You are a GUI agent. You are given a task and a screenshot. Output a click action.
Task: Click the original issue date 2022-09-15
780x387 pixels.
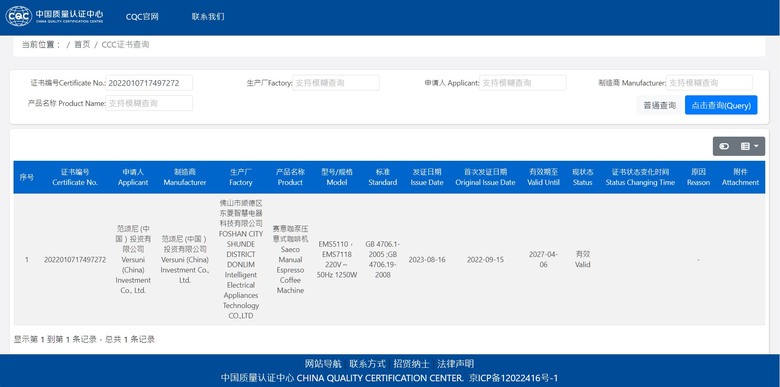(x=485, y=260)
